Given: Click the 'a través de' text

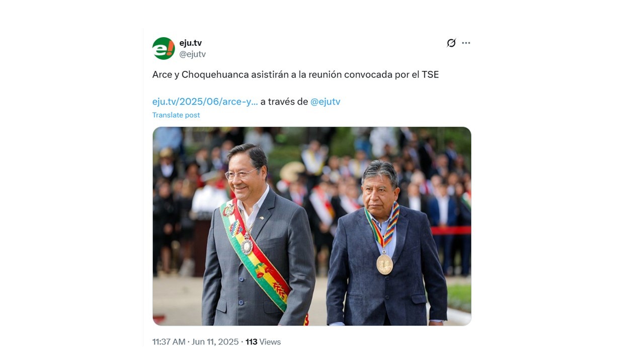Looking at the screenshot, I should 284,102.
